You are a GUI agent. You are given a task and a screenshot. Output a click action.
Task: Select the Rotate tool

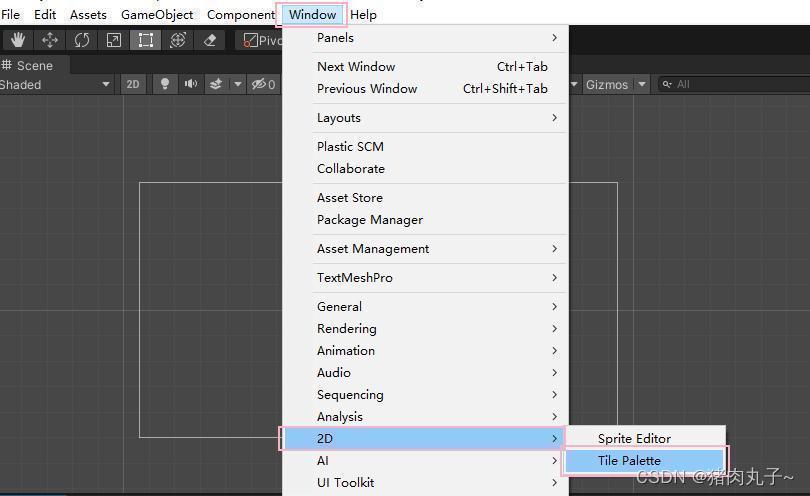(82, 40)
